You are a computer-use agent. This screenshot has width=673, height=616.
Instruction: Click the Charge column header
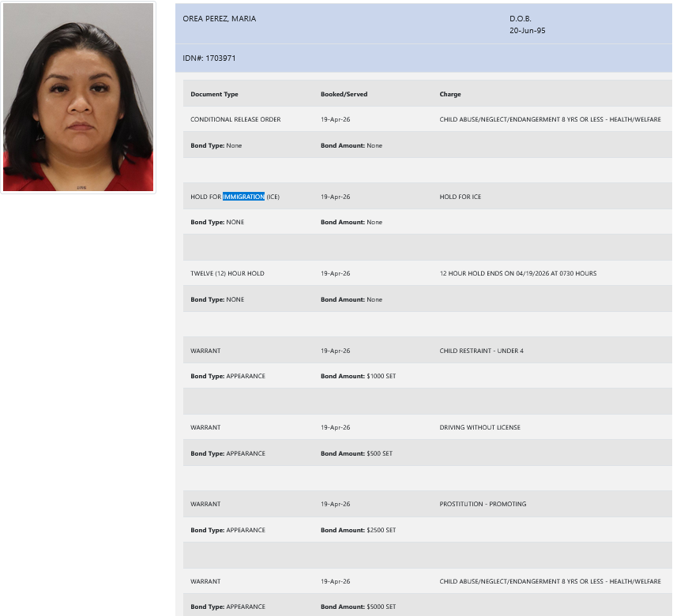pyautogui.click(x=450, y=94)
